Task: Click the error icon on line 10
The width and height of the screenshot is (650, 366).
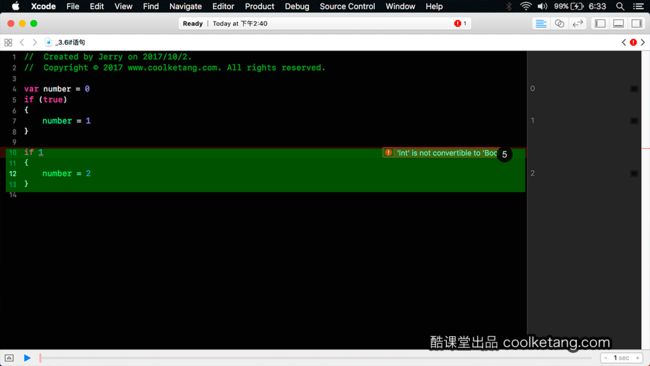Action: pos(388,153)
